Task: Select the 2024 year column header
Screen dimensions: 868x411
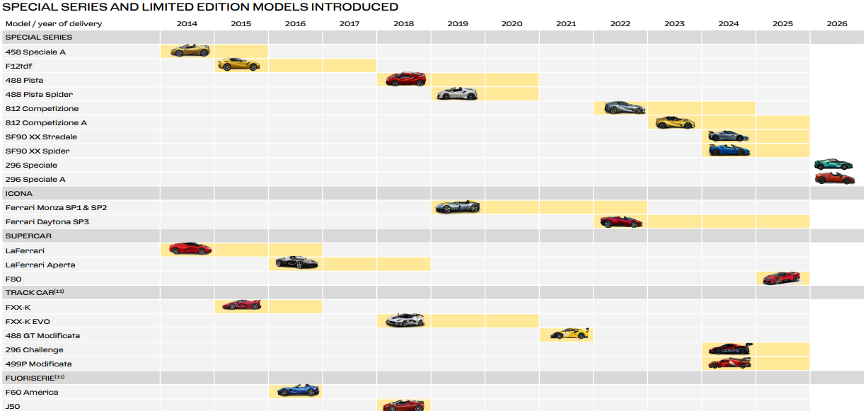Action: (x=729, y=24)
